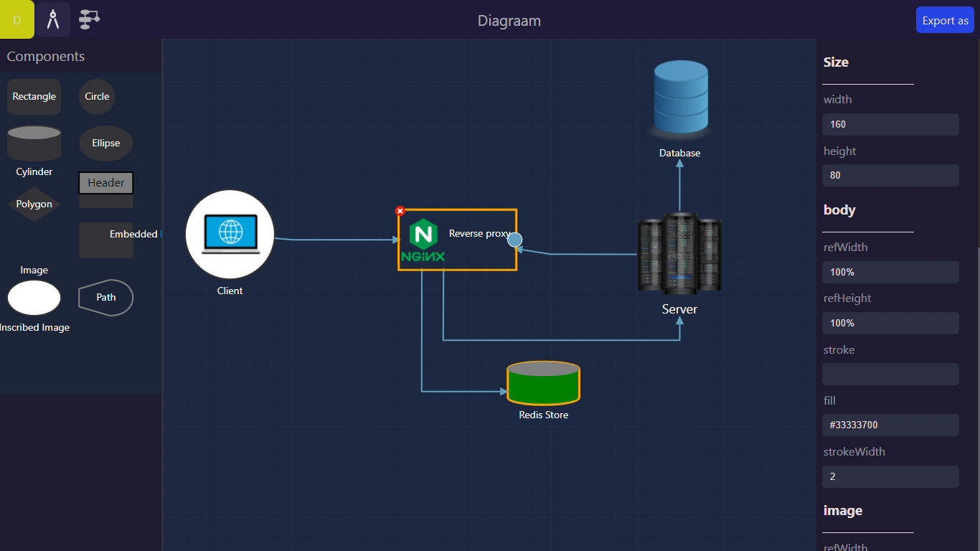Click the body section heading

839,210
